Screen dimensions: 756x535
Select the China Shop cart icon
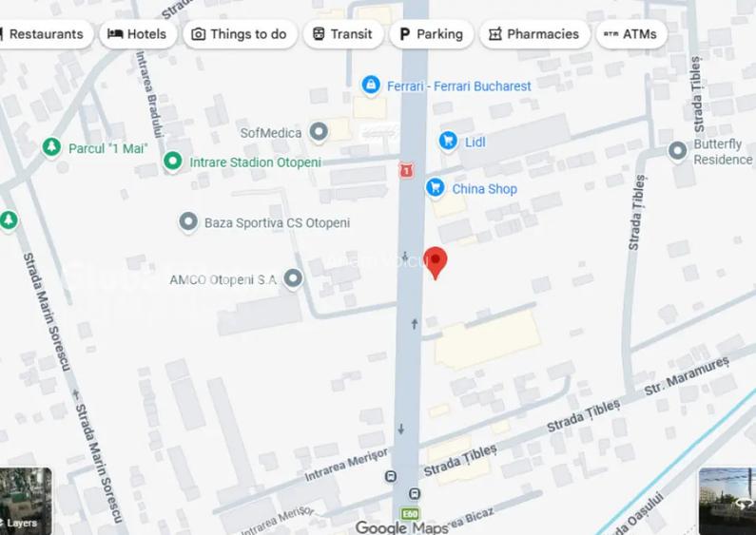(x=436, y=187)
